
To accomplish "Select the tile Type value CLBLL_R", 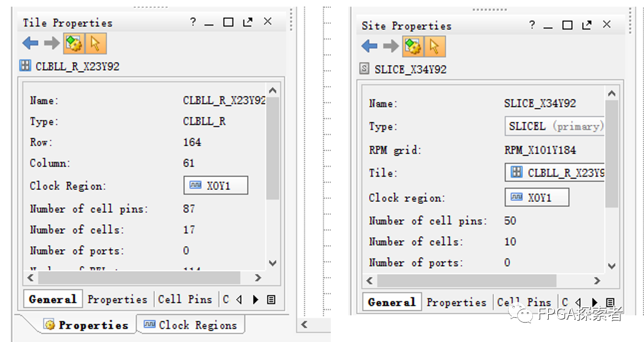I will [x=204, y=121].
